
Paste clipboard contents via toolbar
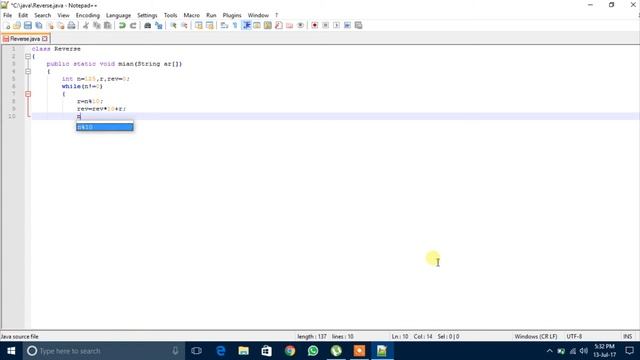coord(108,25)
